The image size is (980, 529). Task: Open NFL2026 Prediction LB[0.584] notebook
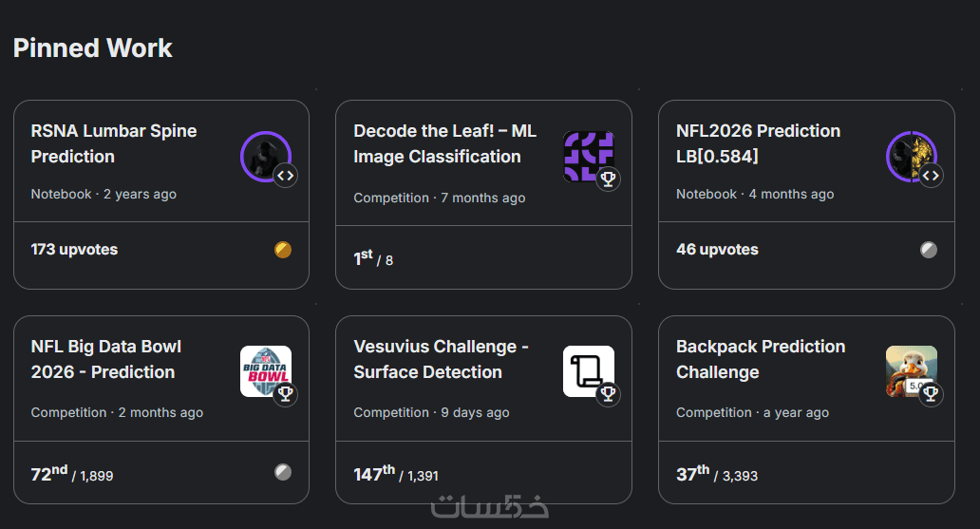click(758, 143)
